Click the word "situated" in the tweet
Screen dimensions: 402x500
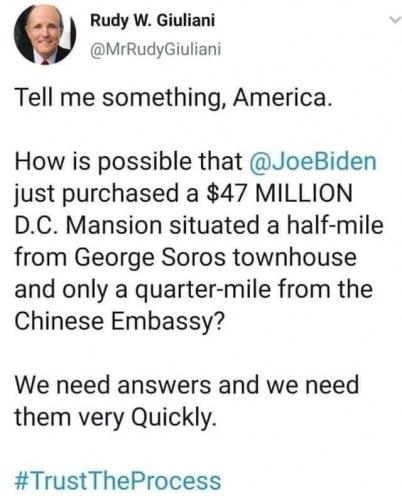coord(215,225)
